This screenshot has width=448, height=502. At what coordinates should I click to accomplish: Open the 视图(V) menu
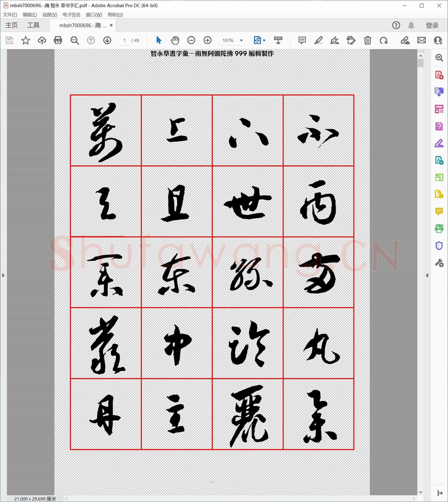50,15
